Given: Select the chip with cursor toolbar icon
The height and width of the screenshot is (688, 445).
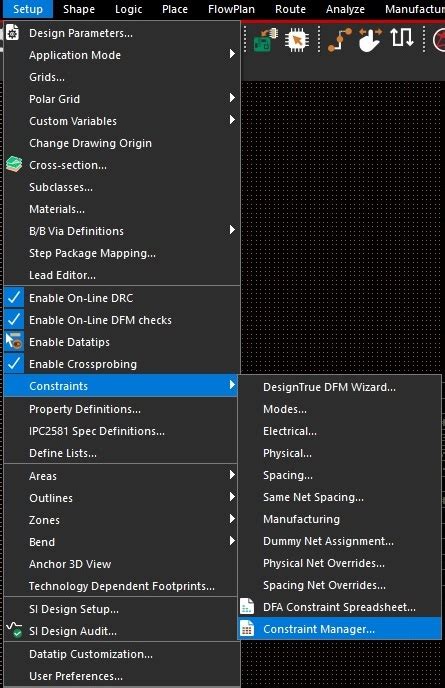Looking at the screenshot, I should click(297, 40).
